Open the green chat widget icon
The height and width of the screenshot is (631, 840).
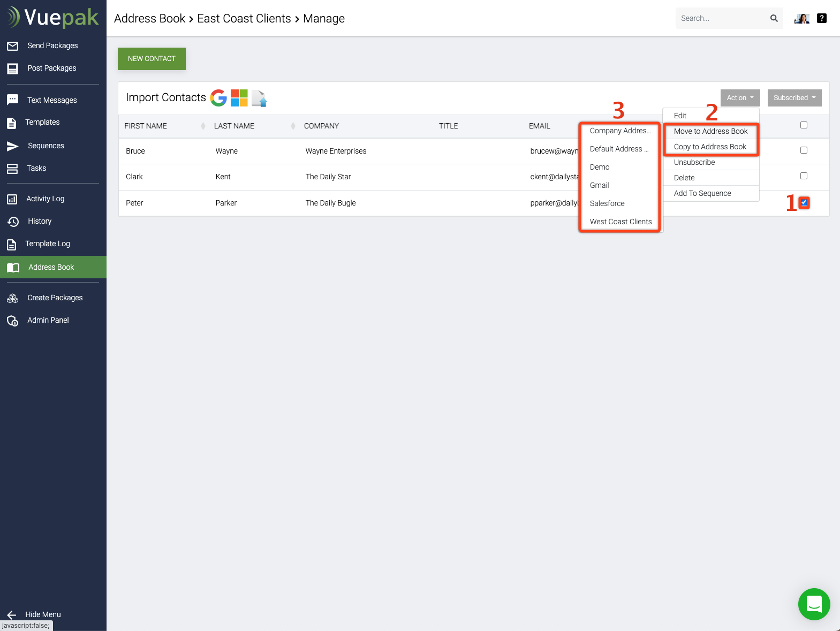[814, 604]
